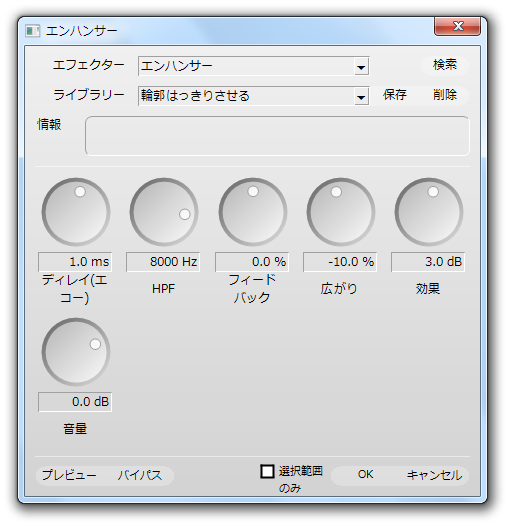Click the 8000 Hz value field

(x=163, y=262)
